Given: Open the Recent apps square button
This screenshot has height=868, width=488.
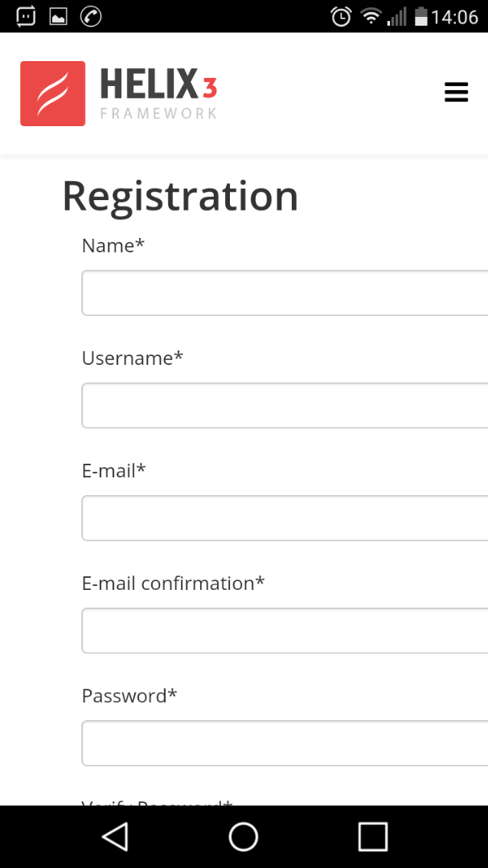Looking at the screenshot, I should (372, 837).
